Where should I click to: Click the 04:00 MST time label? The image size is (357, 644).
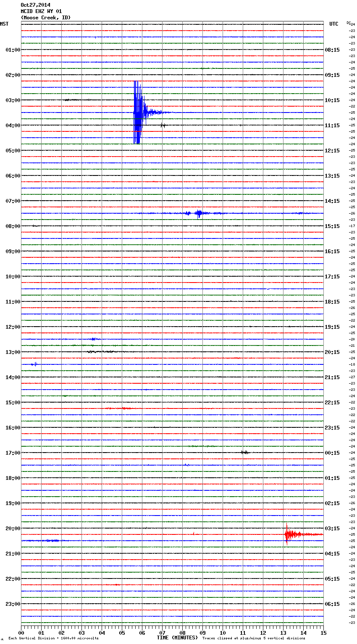click(13, 126)
